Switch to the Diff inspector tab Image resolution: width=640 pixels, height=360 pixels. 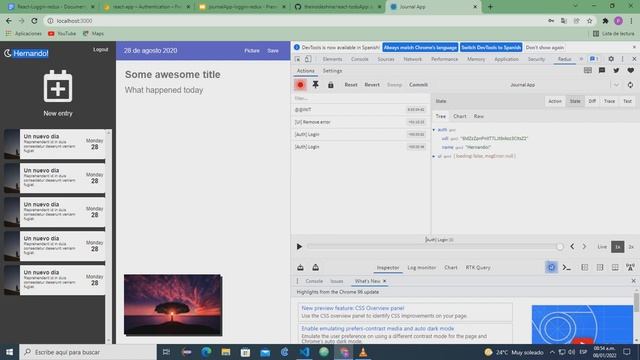592,101
